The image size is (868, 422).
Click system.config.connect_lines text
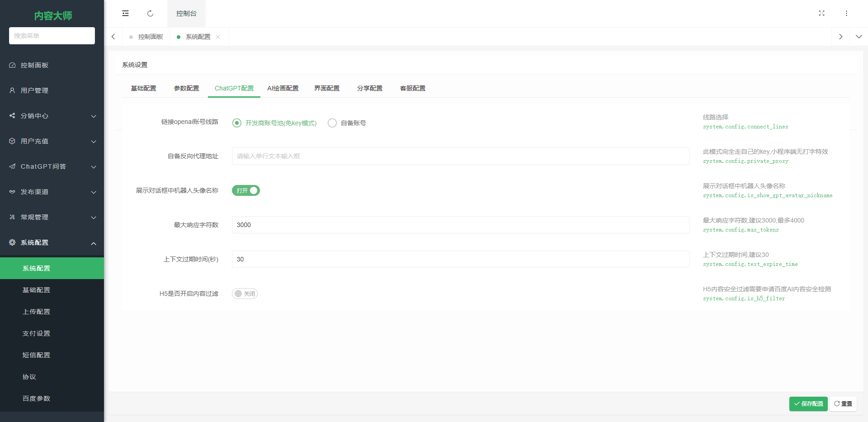(745, 127)
